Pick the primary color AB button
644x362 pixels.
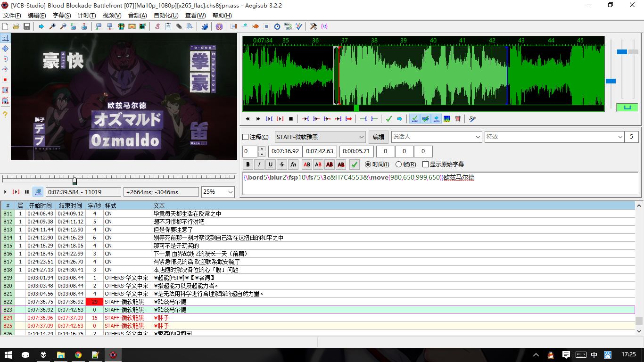pos(307,165)
